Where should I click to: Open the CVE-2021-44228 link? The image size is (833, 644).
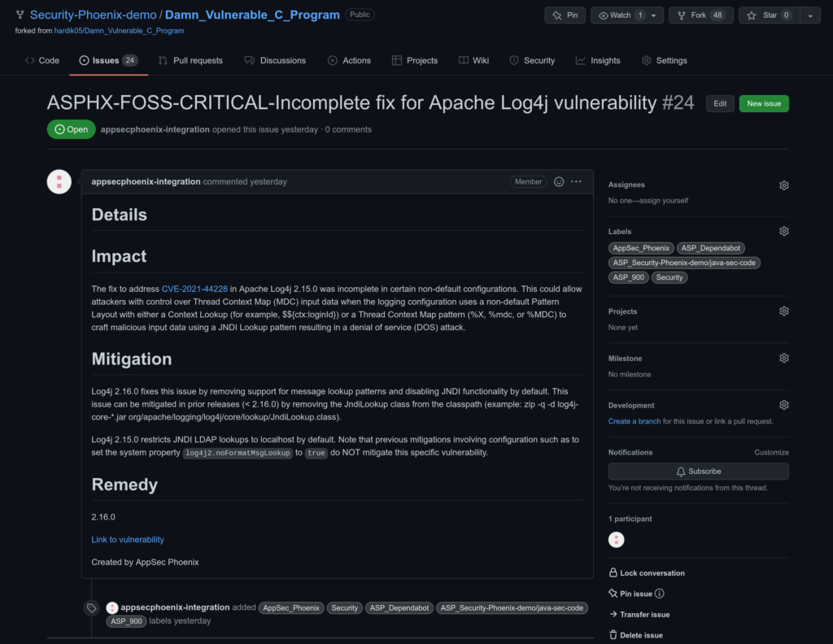click(x=194, y=289)
